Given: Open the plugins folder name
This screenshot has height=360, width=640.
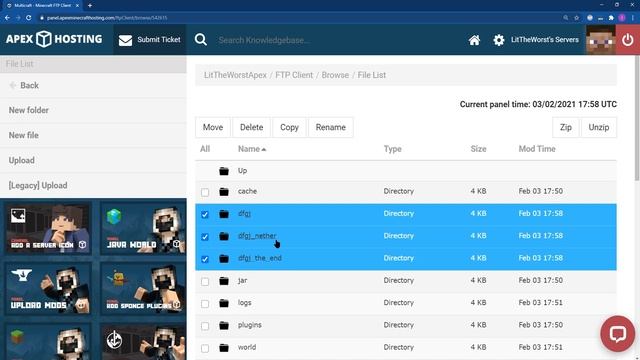Looking at the screenshot, I should [x=249, y=325].
